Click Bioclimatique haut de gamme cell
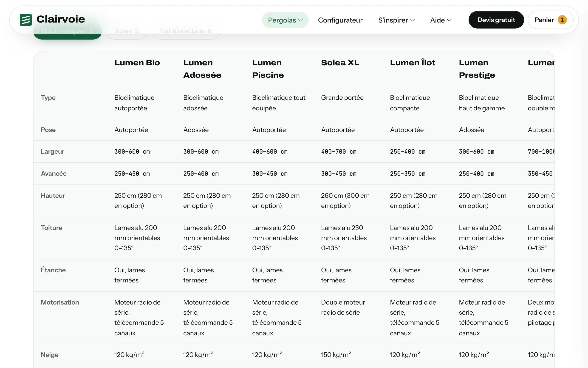588x368 pixels. tap(482, 103)
